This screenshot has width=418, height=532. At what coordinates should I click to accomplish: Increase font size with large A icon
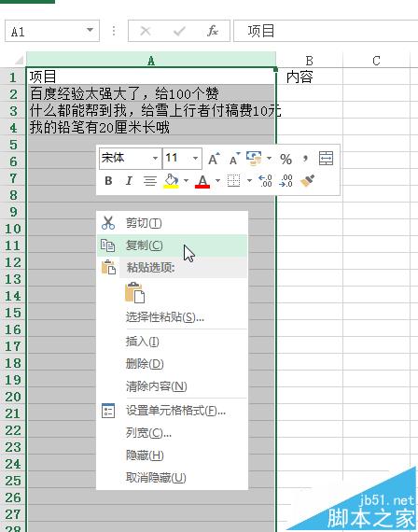click(214, 159)
